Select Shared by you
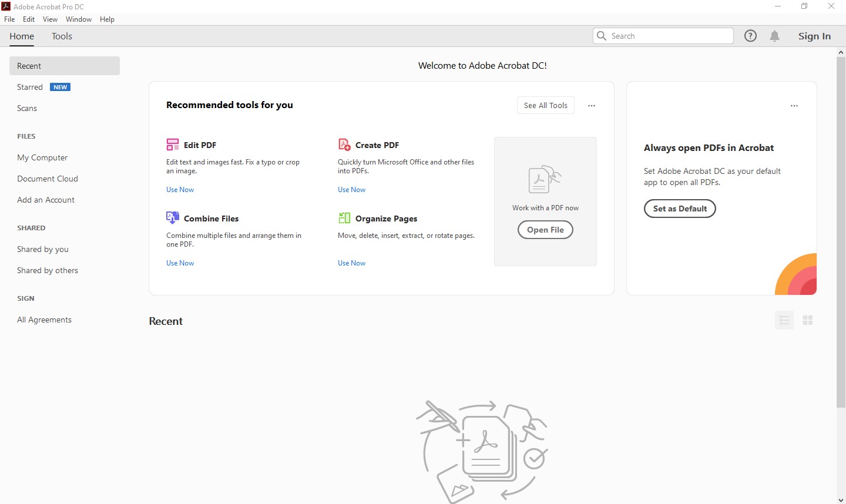846x504 pixels. point(43,249)
